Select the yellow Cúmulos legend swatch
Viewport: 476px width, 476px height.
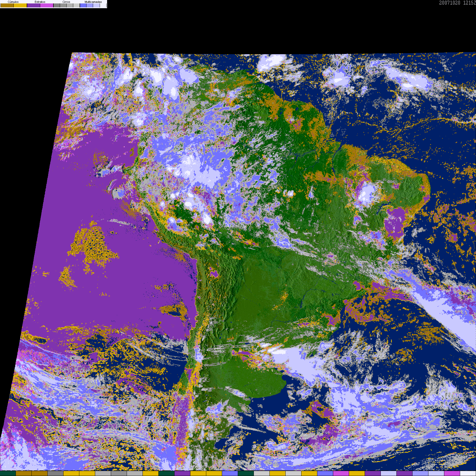pyautogui.click(x=20, y=6)
